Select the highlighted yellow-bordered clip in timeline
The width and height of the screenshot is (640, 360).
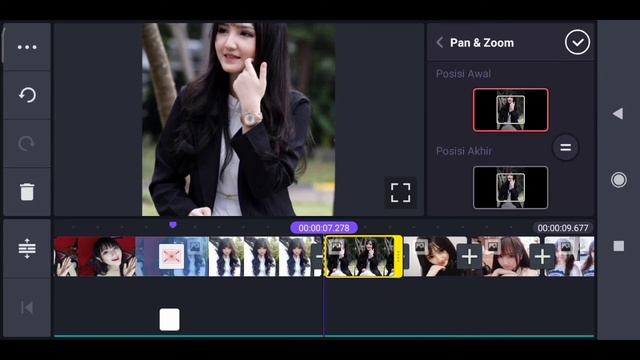point(363,257)
